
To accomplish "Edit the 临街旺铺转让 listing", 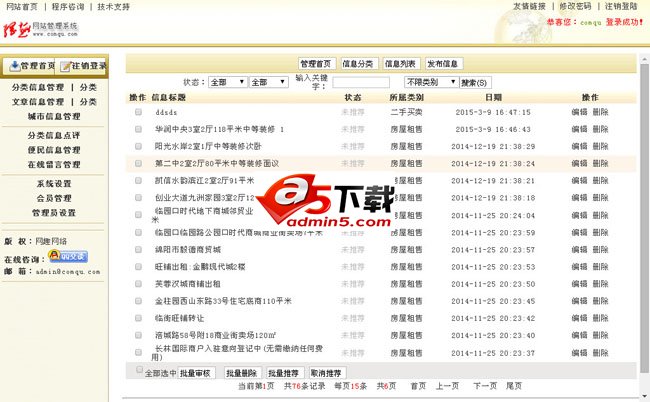I will [x=579, y=318].
